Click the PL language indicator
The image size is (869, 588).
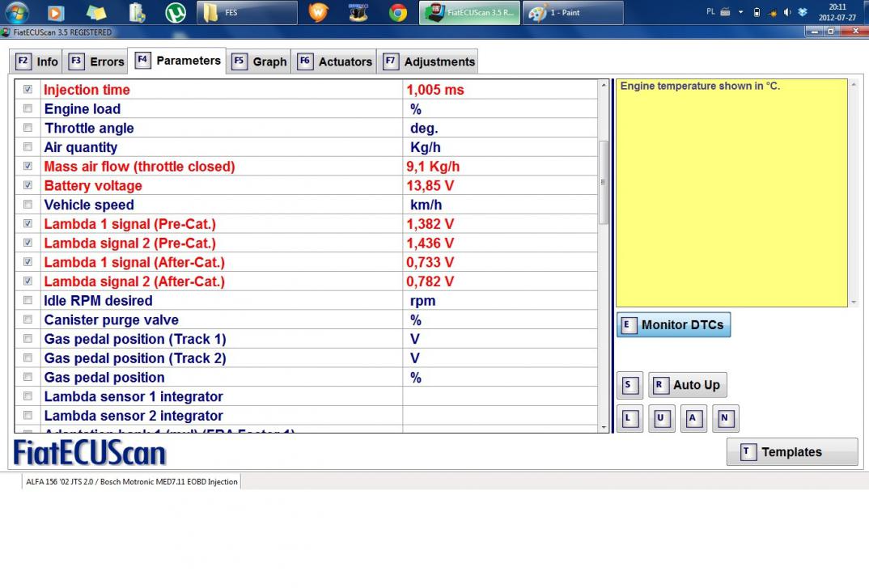(710, 11)
